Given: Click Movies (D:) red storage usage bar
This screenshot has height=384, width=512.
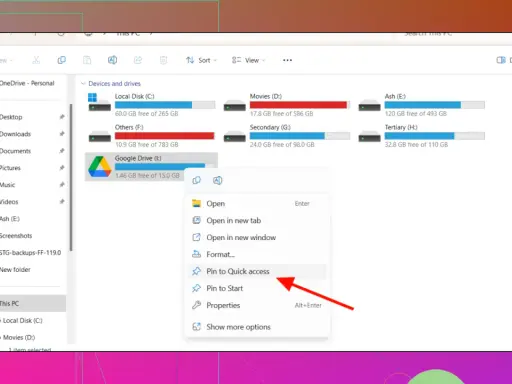Looking at the screenshot, I should click(x=300, y=105).
